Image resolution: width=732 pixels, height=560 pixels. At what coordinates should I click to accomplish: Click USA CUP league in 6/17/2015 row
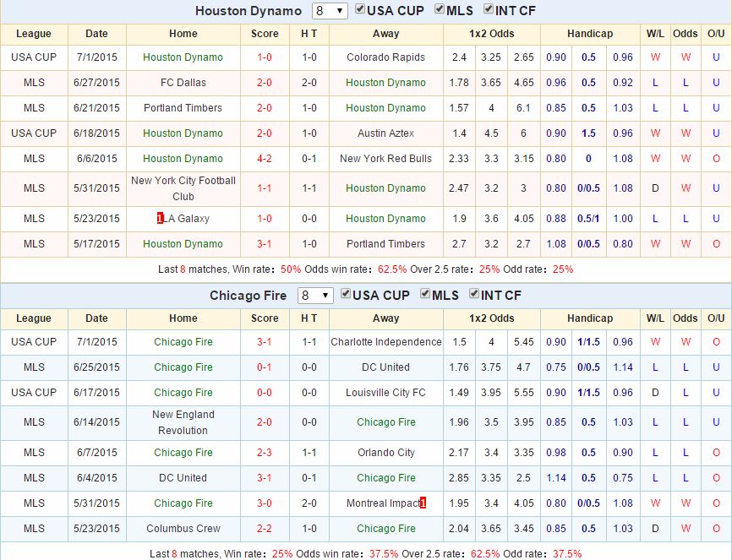coord(34,393)
